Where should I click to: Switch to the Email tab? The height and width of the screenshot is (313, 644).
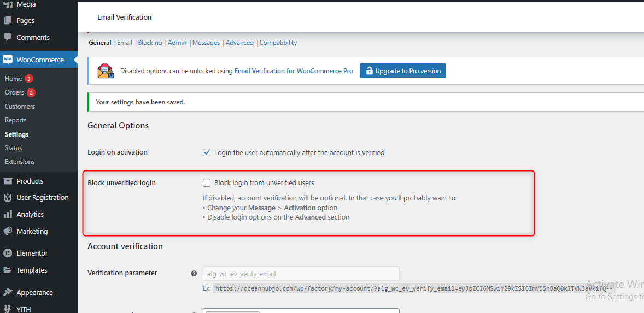[x=125, y=43]
